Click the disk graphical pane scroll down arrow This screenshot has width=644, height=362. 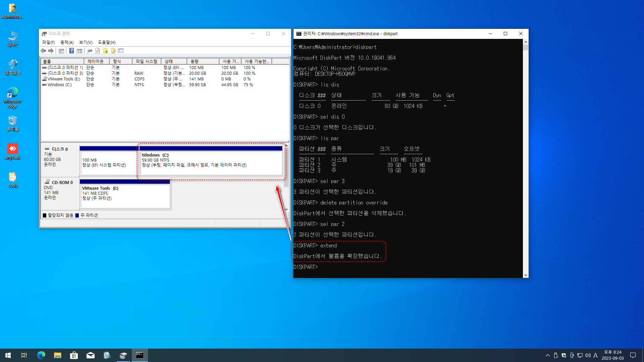point(286,209)
